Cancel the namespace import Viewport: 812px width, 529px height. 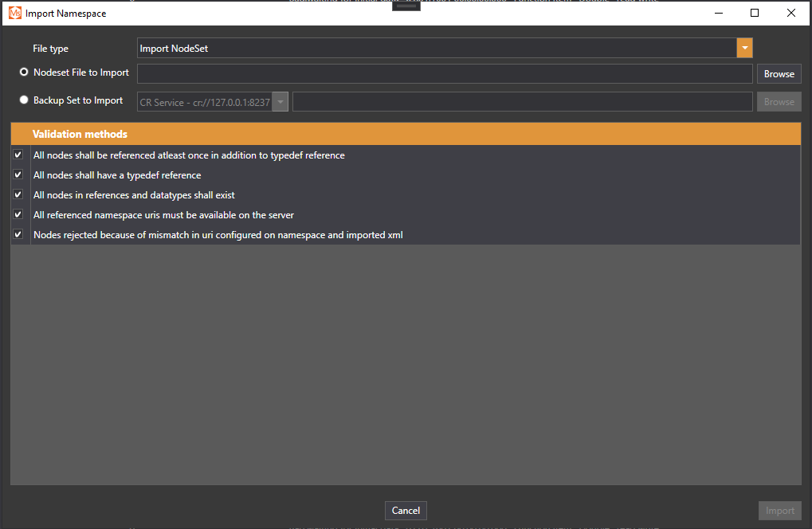tap(406, 511)
